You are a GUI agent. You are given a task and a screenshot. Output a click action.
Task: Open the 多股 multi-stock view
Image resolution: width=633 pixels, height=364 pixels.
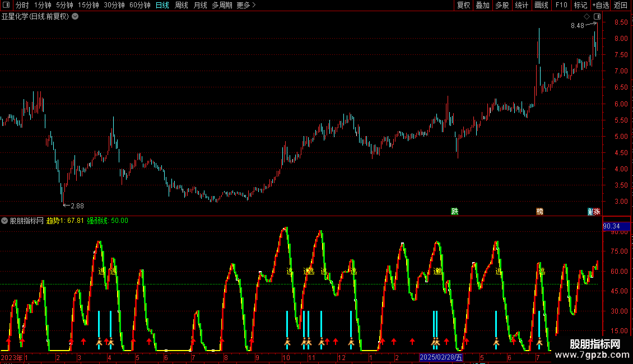[x=502, y=5]
